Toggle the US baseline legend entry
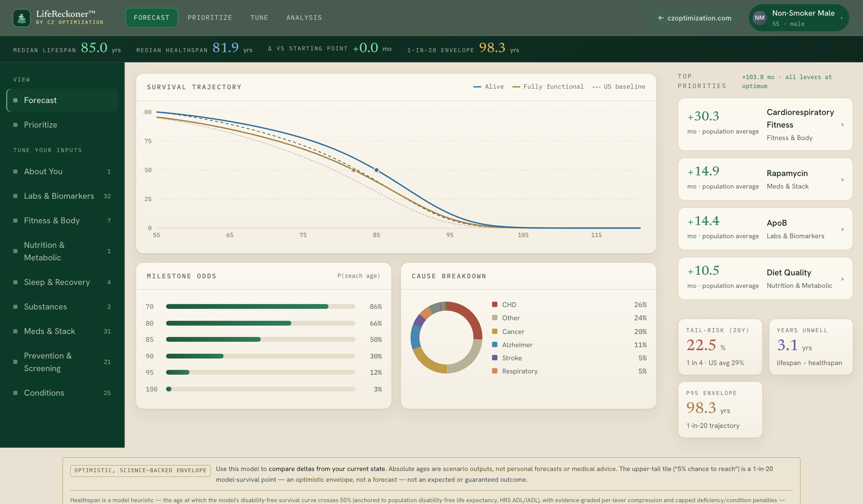Viewport: 863px width, 504px height. (619, 86)
